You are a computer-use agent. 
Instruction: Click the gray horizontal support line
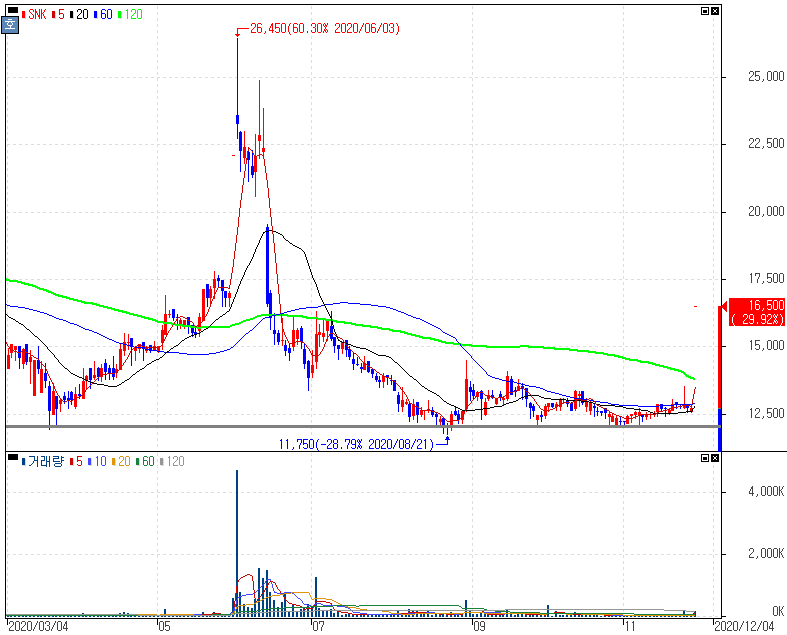coord(362,427)
